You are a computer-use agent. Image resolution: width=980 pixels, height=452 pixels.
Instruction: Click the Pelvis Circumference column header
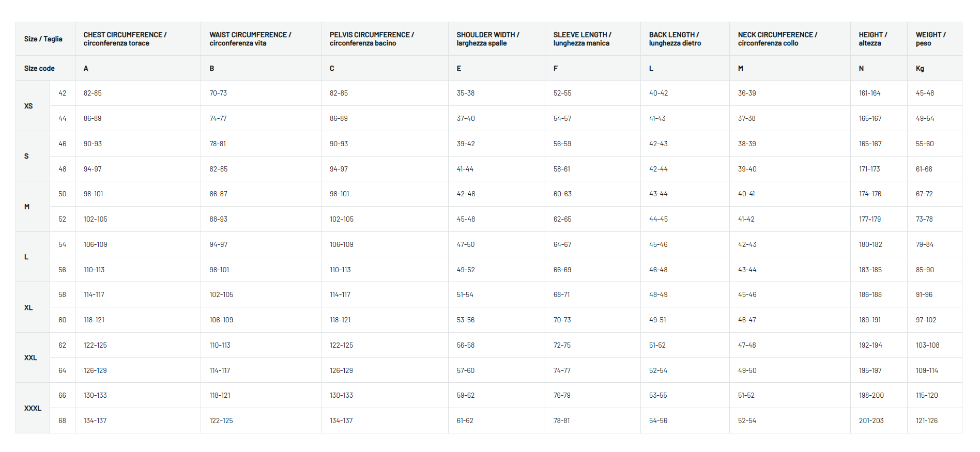click(x=372, y=39)
